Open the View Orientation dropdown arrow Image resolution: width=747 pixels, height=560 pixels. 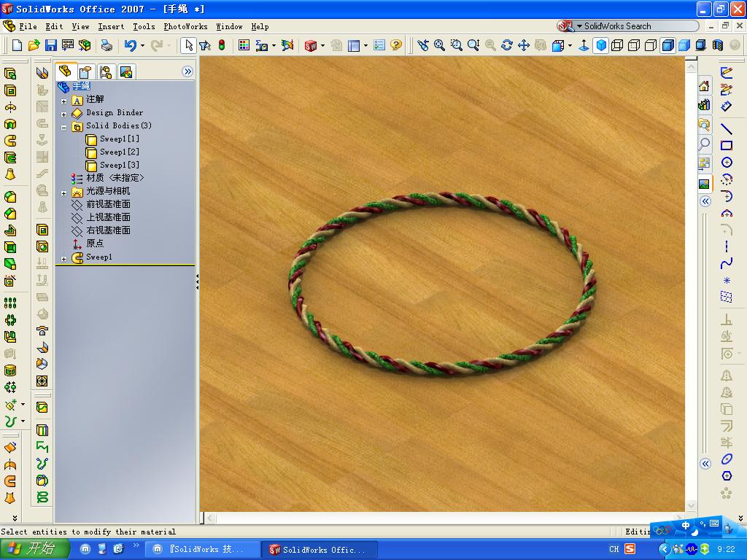(570, 46)
